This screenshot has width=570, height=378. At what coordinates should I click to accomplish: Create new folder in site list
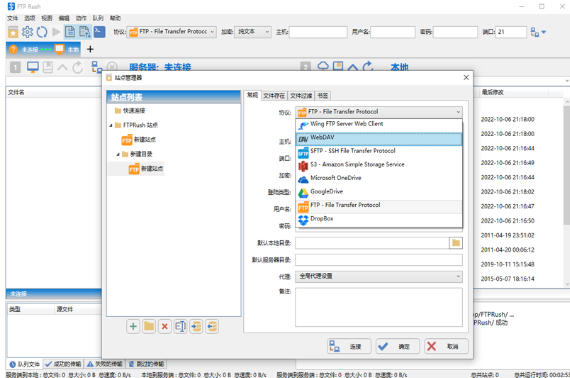point(149,326)
